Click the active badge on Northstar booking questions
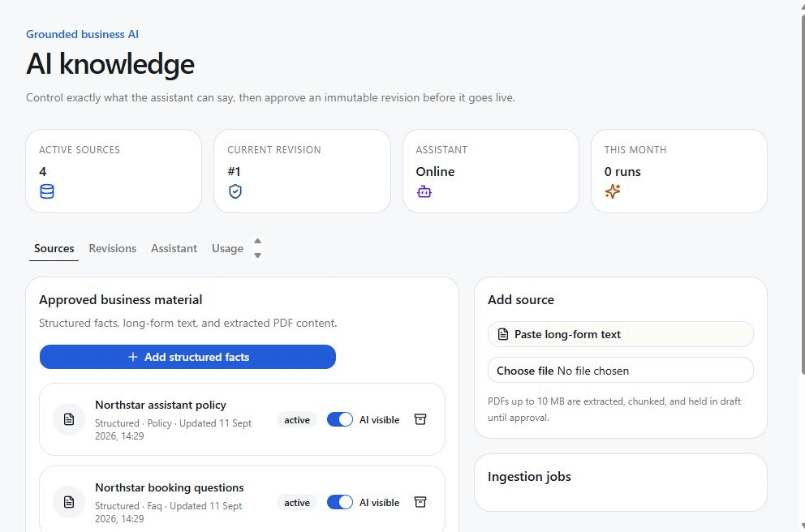This screenshot has height=532, width=805. (297, 502)
